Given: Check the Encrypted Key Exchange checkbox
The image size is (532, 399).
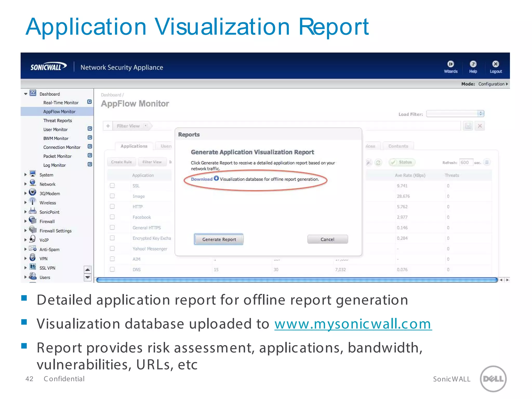Looking at the screenshot, I should [112, 238].
